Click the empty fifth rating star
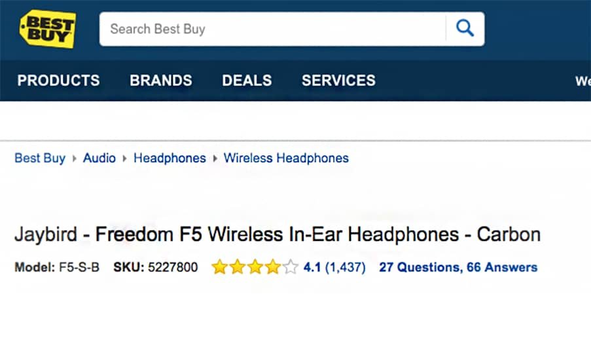 (291, 267)
